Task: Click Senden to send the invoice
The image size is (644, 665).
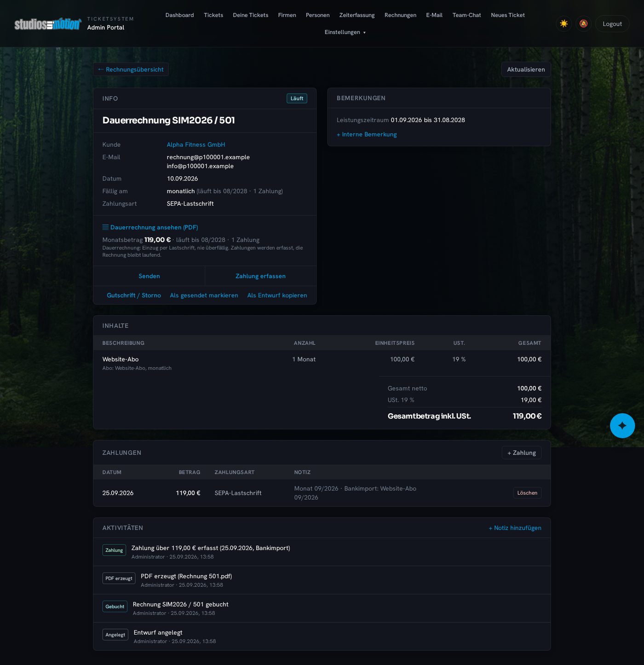Action: tap(149, 276)
